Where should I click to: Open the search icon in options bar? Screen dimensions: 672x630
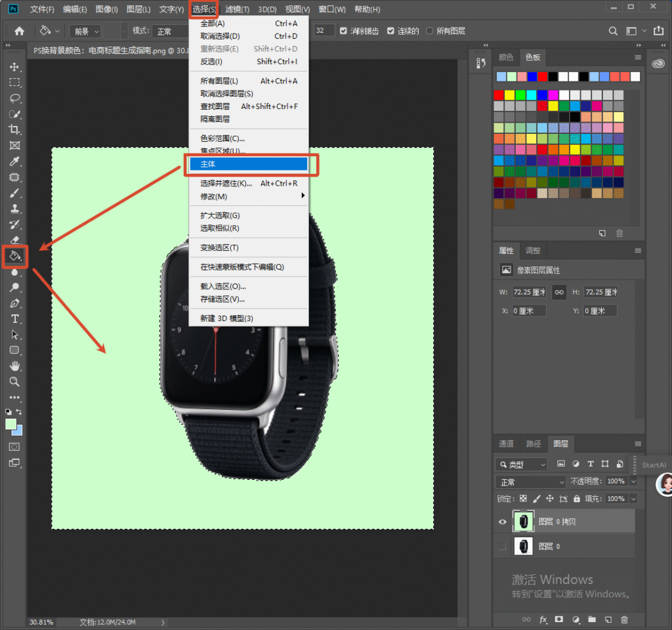(614, 31)
